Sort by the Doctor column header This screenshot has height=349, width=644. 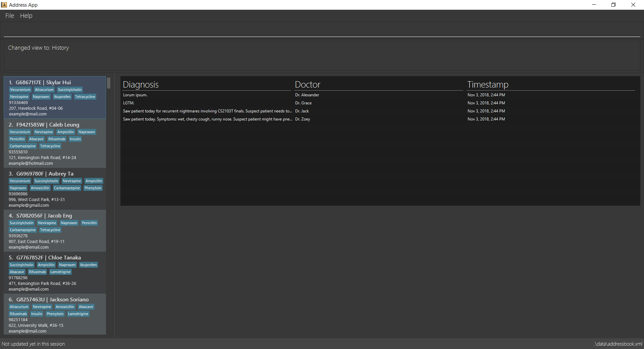379,85
